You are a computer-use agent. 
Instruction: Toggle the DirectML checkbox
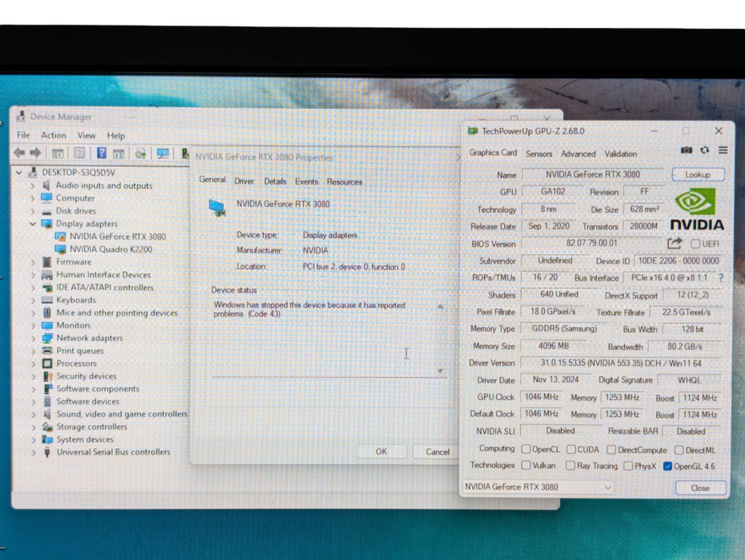[679, 450]
